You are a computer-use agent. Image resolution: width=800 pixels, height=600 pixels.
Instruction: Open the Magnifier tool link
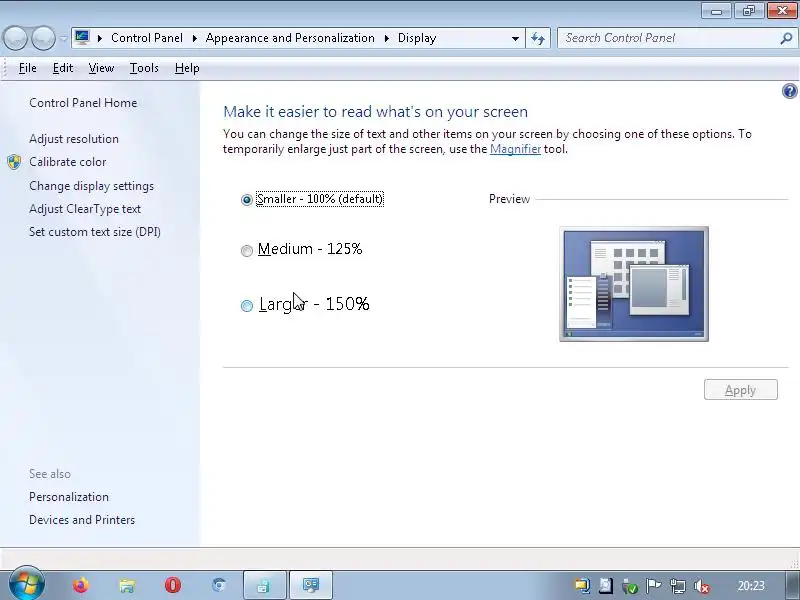[515, 149]
